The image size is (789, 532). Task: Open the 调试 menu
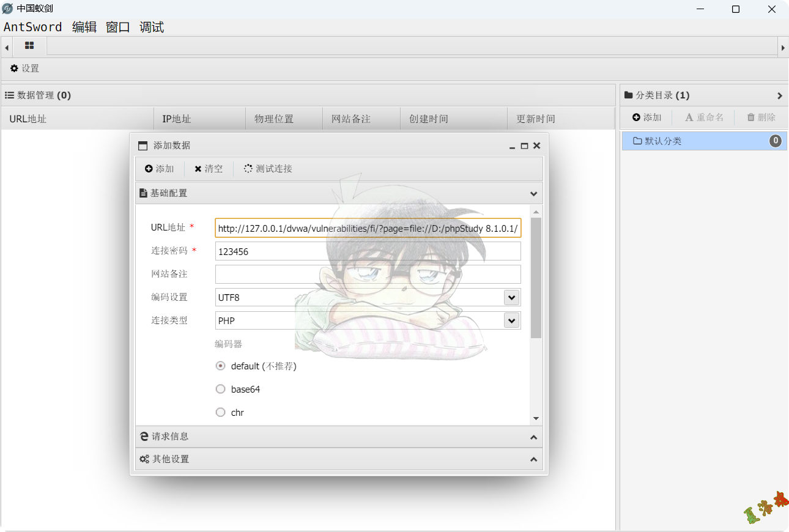pyautogui.click(x=152, y=27)
